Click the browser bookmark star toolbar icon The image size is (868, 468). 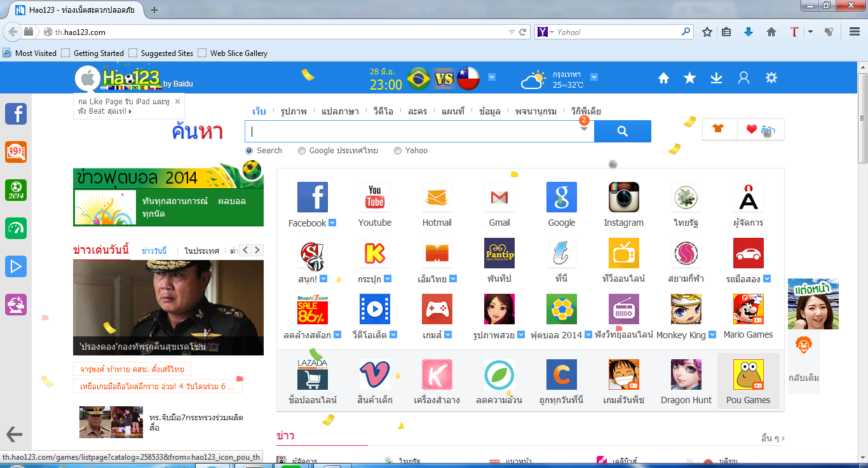[707, 32]
